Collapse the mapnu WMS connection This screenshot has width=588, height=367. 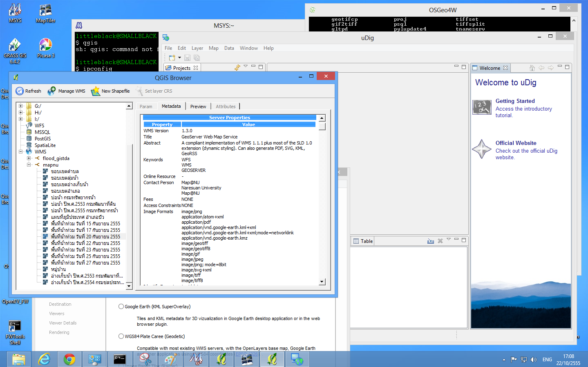[x=29, y=165]
